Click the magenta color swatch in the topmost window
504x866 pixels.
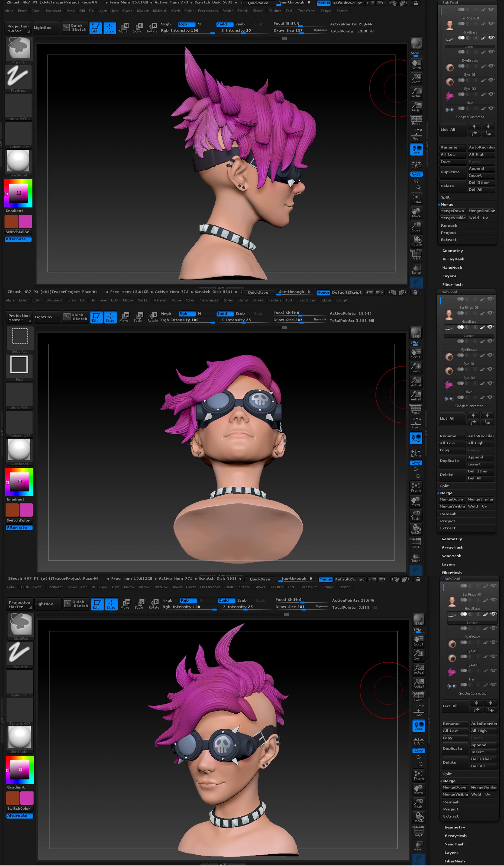[25, 222]
